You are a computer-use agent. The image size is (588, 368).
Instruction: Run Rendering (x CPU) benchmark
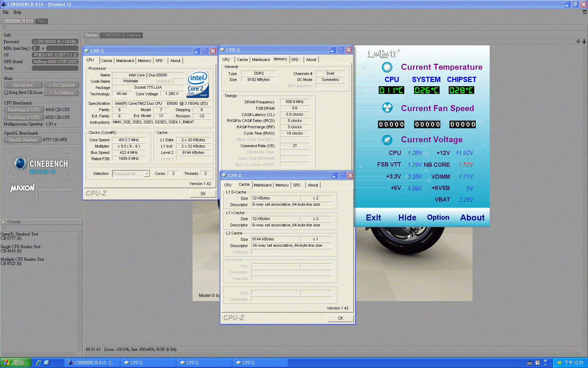(x=24, y=117)
